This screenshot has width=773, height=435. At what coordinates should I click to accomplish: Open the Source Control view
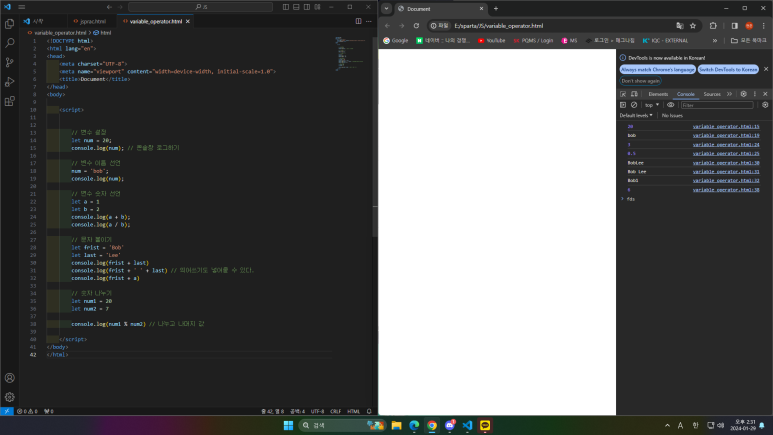pos(9,62)
